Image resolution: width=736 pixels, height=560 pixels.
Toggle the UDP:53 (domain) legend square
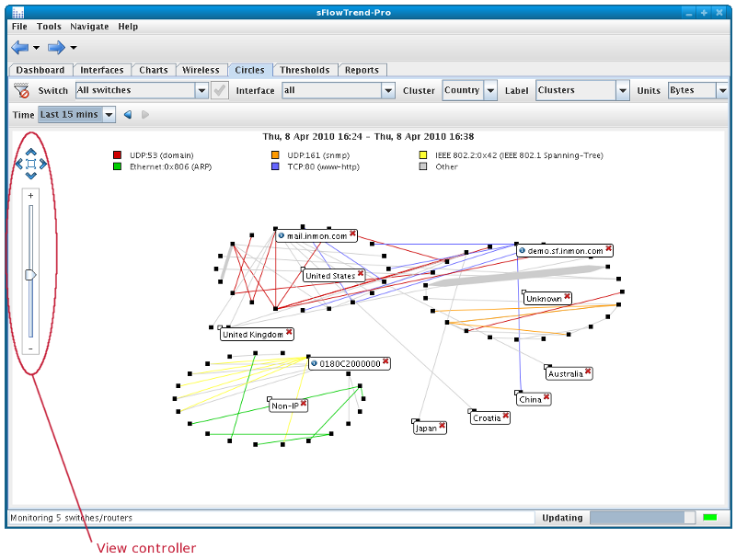[118, 156]
